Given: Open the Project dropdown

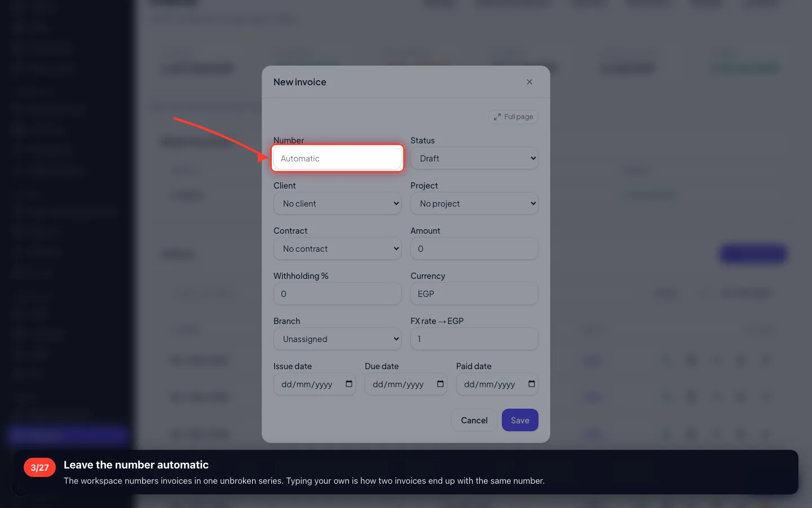Looking at the screenshot, I should [x=474, y=204].
